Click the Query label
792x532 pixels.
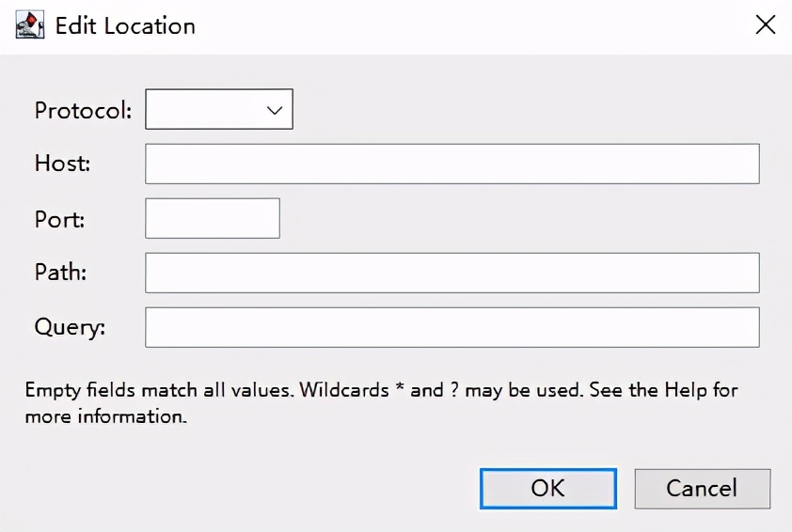click(x=70, y=328)
